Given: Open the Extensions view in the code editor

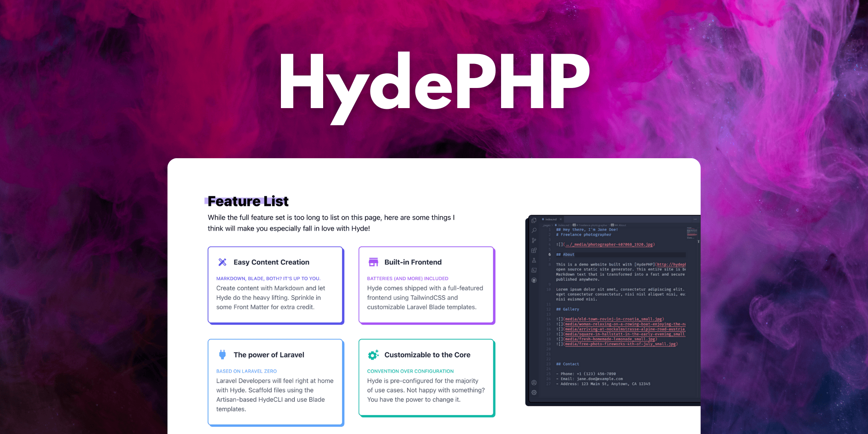Looking at the screenshot, I should (534, 250).
